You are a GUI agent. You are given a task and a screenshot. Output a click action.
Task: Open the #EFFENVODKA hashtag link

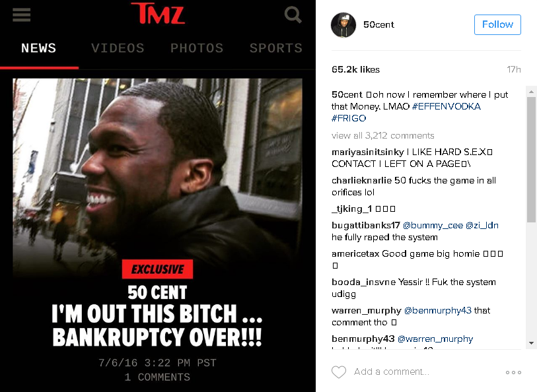(x=447, y=106)
